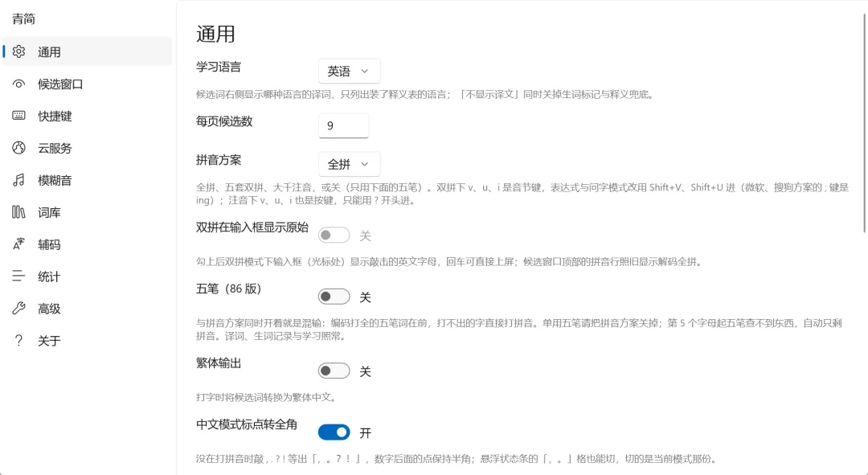Click the cloud service icon for 云服务
The image size is (868, 475).
18,148
